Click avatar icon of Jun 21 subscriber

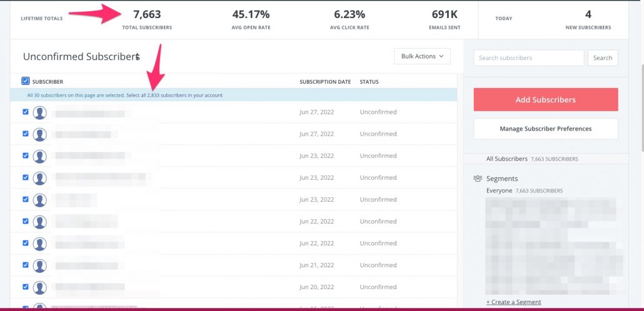(x=39, y=265)
